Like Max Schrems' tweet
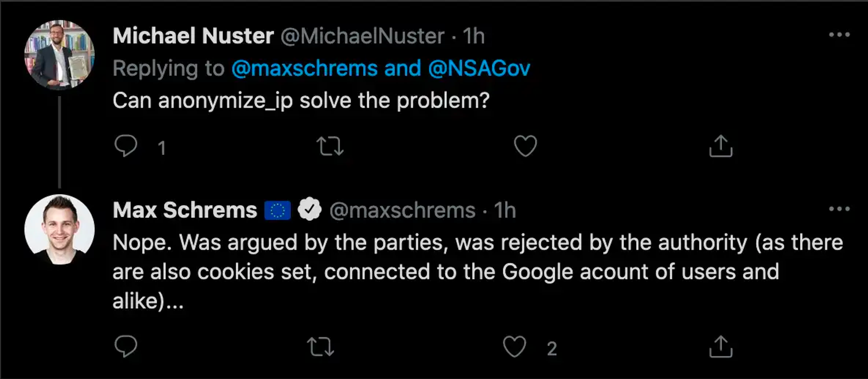This screenshot has width=868, height=379. tap(514, 347)
